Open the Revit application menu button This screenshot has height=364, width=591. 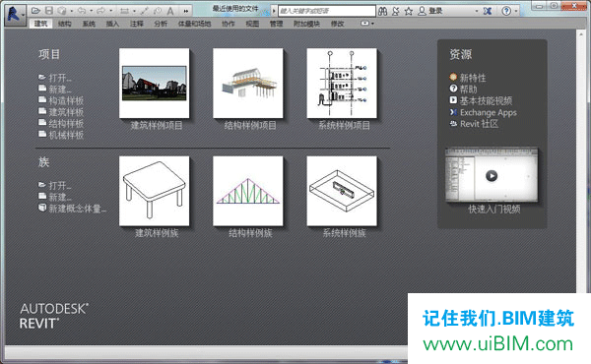coord(15,15)
